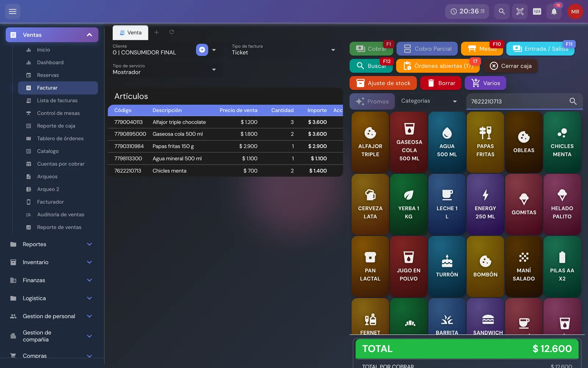This screenshot has height=368, width=588.
Task: Add a new client with plus icon
Action: 202,50
